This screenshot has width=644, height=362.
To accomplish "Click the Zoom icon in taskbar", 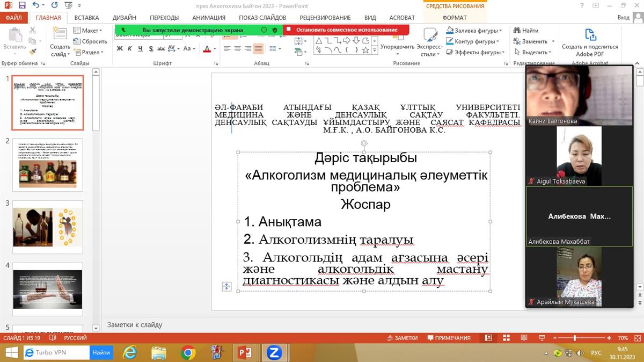I will pyautogui.click(x=274, y=352).
